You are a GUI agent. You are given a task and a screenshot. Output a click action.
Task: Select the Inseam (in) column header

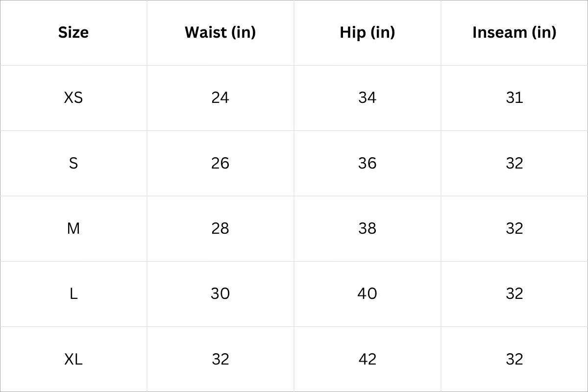point(514,32)
